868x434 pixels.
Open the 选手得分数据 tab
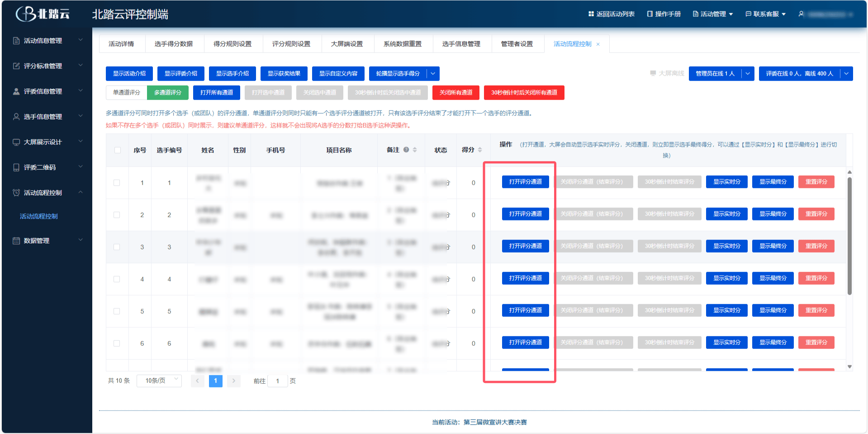[x=174, y=44]
